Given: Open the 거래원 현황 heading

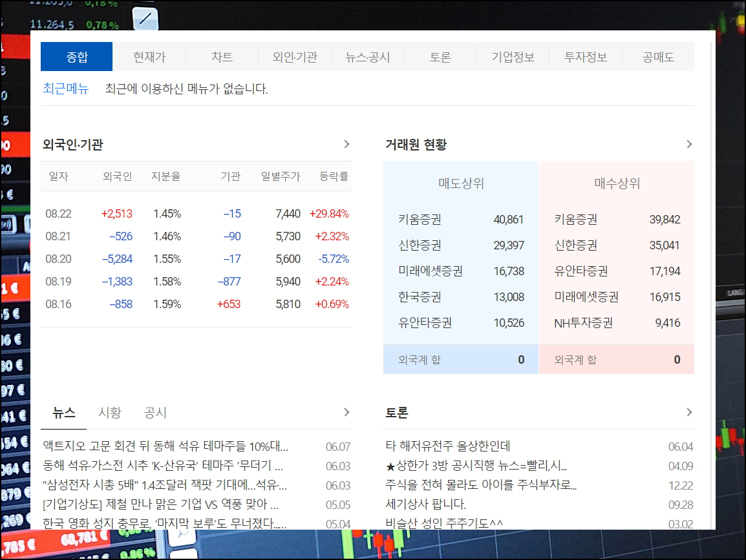Looking at the screenshot, I should coord(416,144).
